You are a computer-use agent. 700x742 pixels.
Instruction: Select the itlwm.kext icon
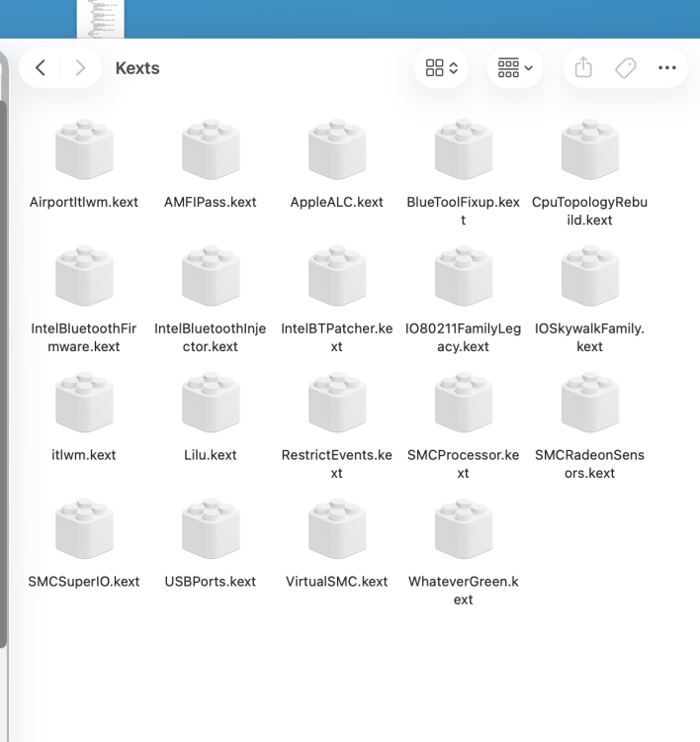tap(84, 403)
